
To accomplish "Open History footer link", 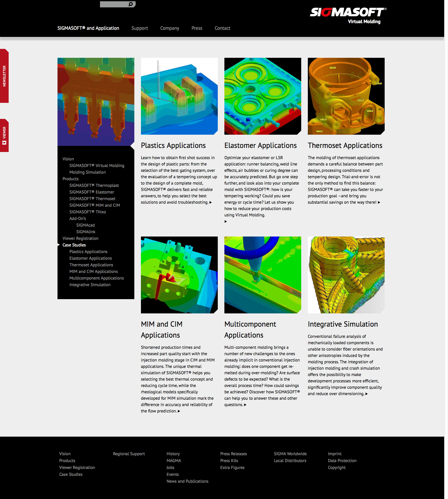I will pos(173,454).
